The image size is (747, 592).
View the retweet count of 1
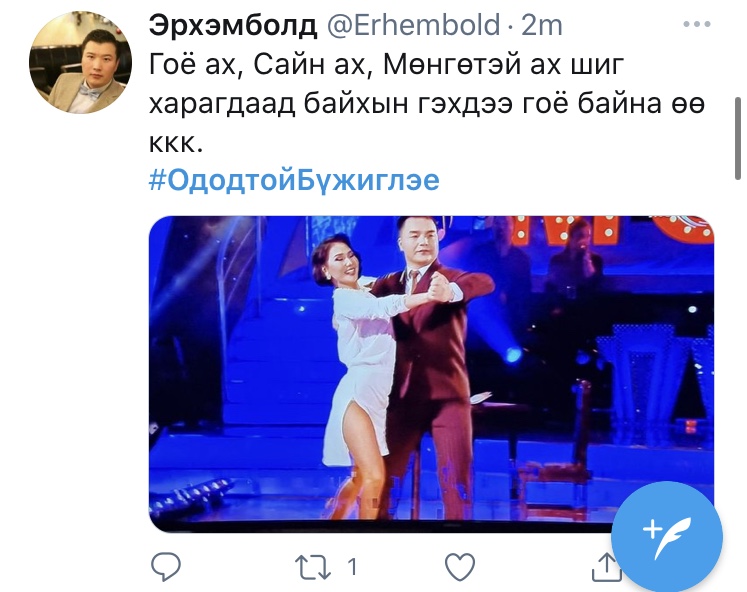(352, 567)
